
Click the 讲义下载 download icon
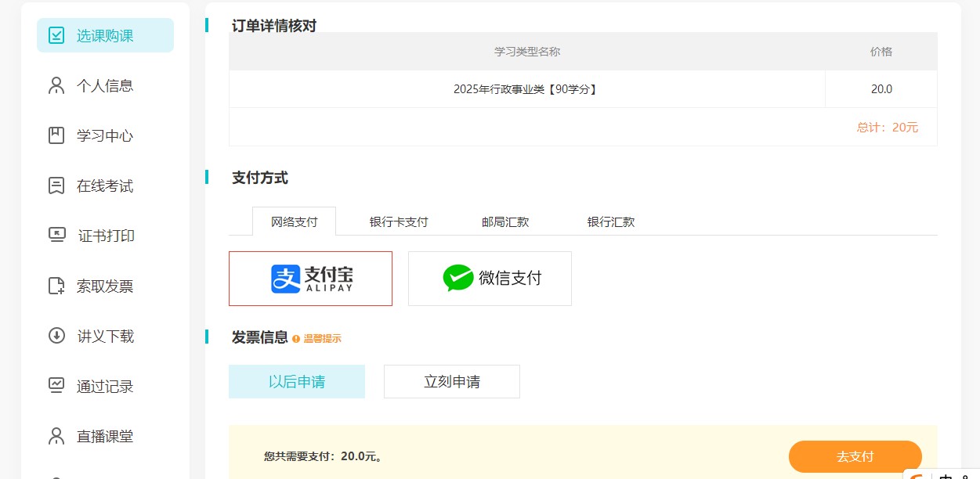click(x=56, y=336)
